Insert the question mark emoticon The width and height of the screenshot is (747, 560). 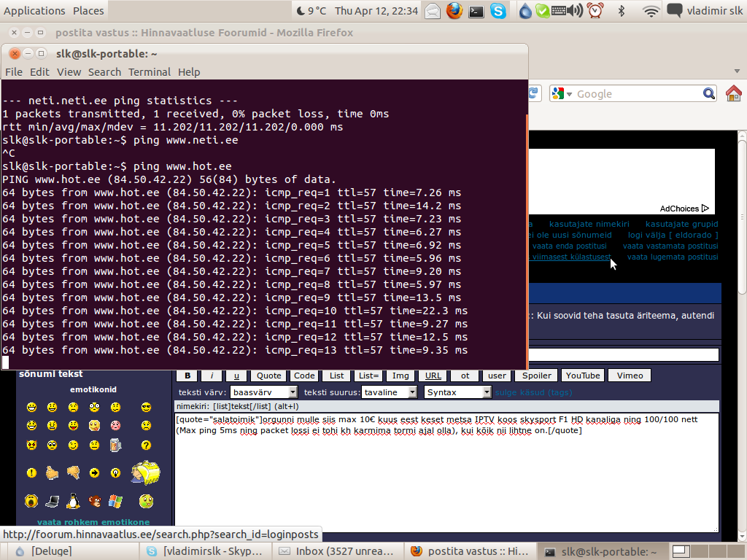point(146,445)
